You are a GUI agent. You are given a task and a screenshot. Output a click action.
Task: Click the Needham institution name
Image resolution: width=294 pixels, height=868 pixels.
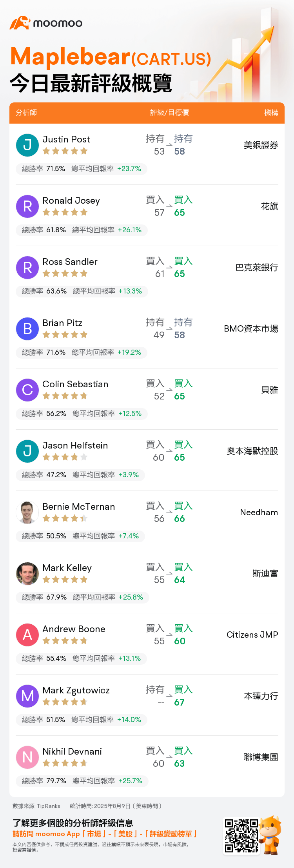tap(259, 512)
